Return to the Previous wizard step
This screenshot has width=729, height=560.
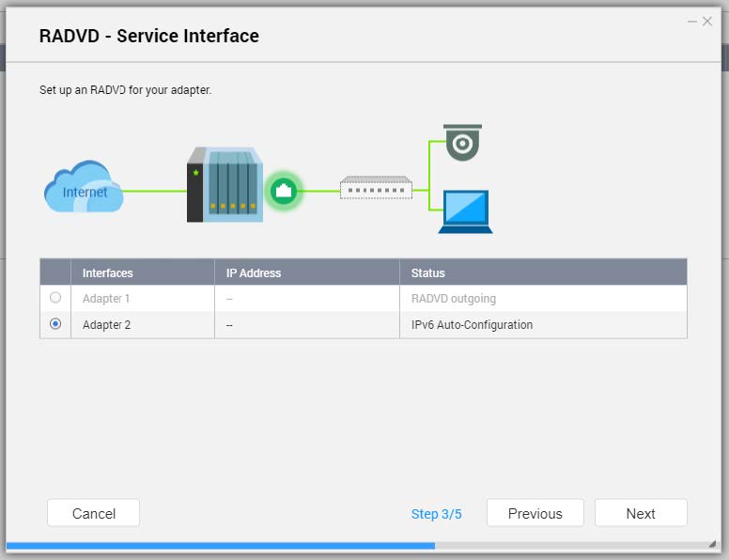535,513
